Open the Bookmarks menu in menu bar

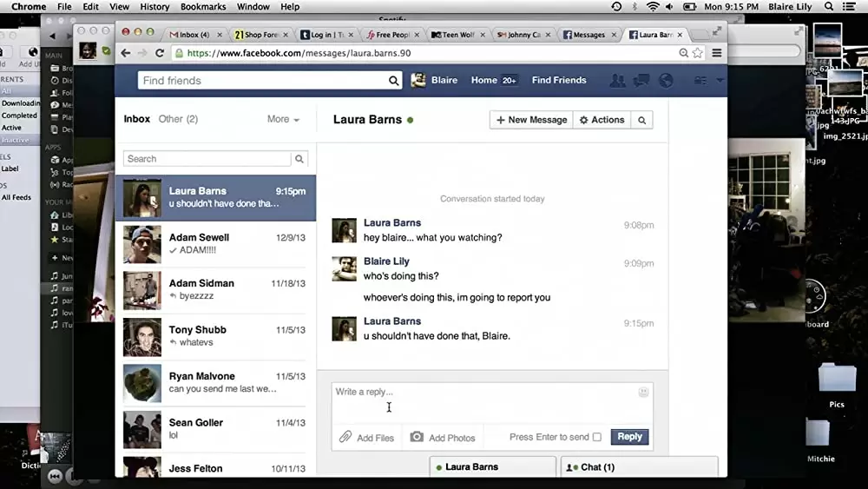point(203,7)
